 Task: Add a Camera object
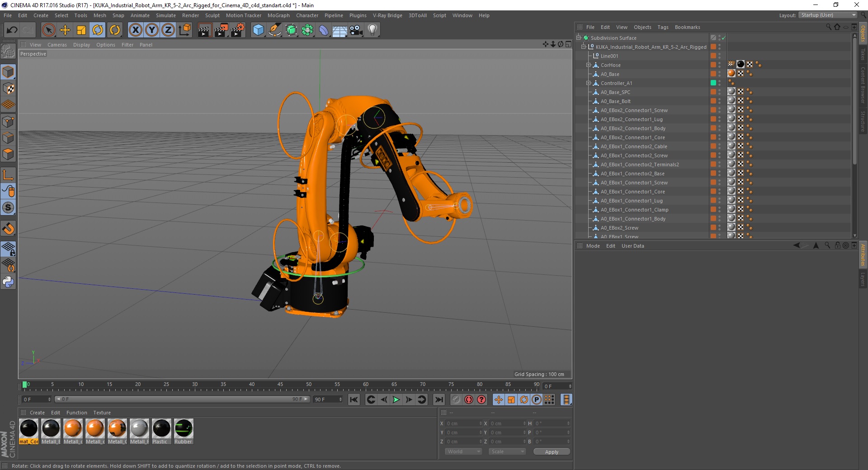[x=356, y=30]
